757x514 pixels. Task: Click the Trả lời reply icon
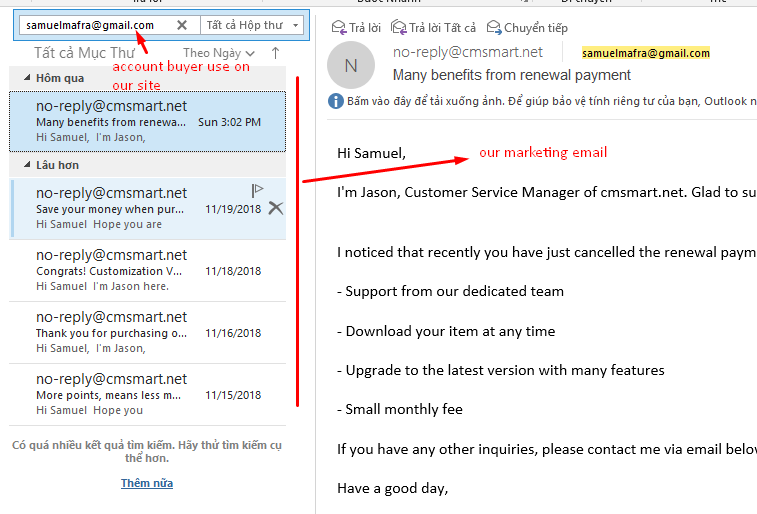[338, 27]
